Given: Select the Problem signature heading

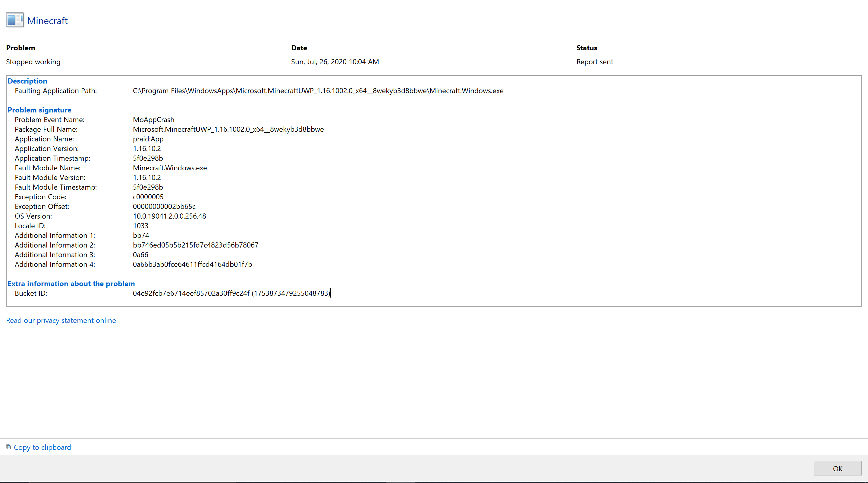Looking at the screenshot, I should (x=39, y=110).
